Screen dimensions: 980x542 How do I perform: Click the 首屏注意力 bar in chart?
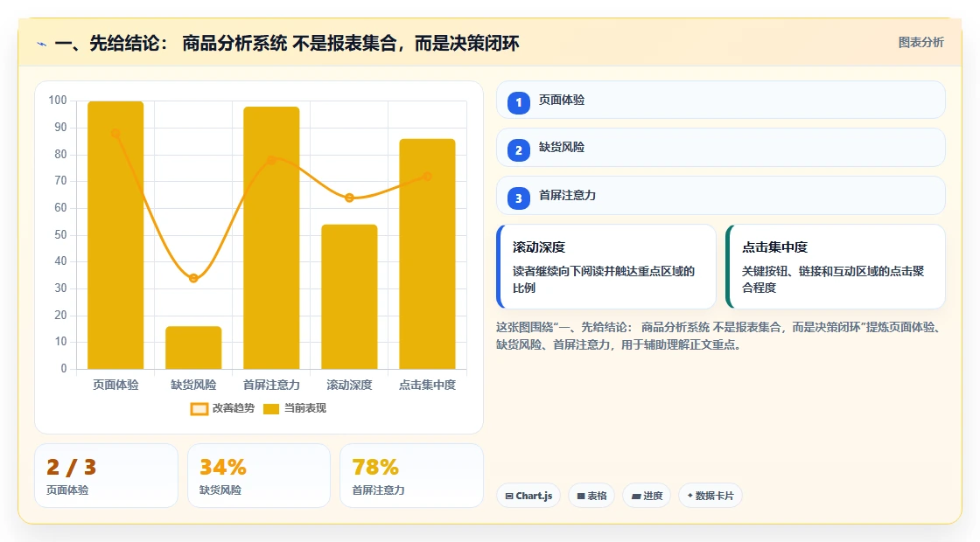pos(271,238)
